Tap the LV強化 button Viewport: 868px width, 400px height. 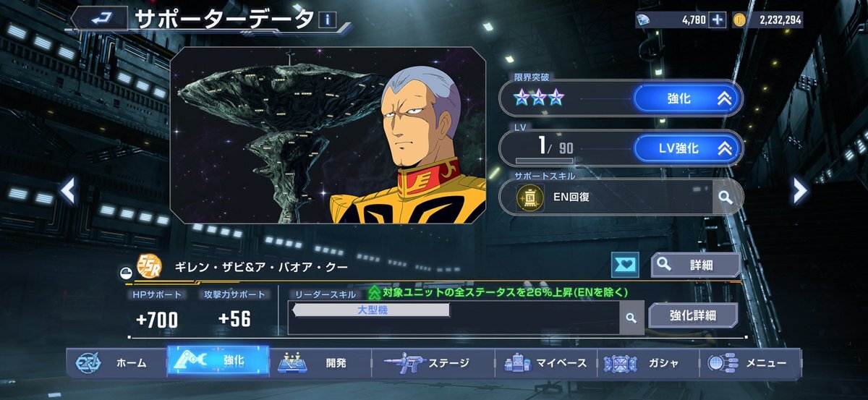point(687,148)
